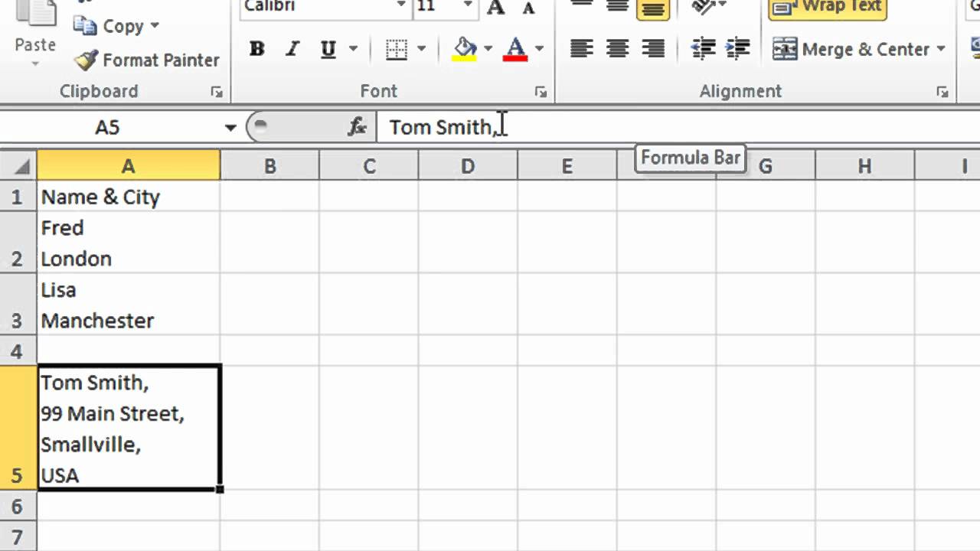980x551 pixels.
Task: Toggle Underline formatting
Action: [x=328, y=50]
